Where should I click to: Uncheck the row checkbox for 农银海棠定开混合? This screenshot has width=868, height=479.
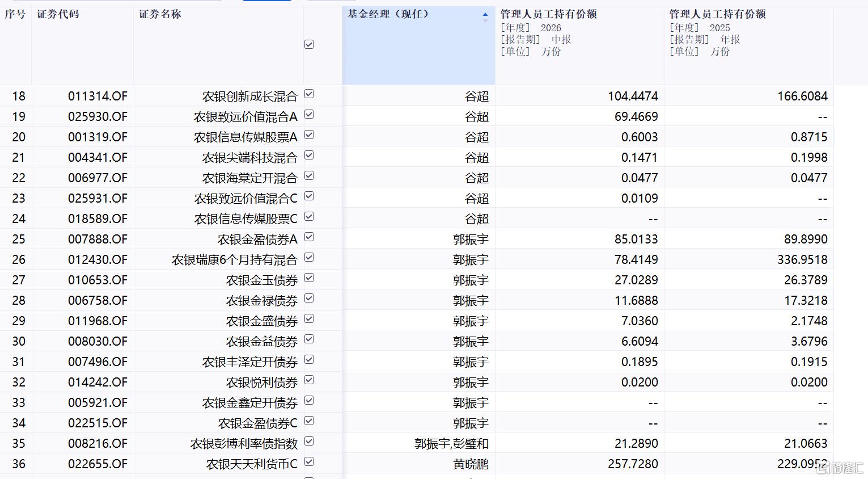[x=309, y=176]
